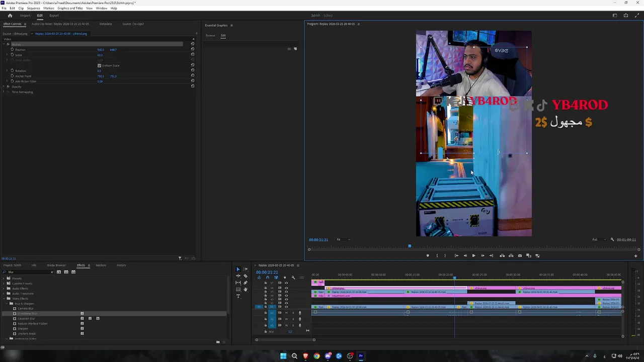Add marker in timeline header
644x362 pixels.
[285, 278]
